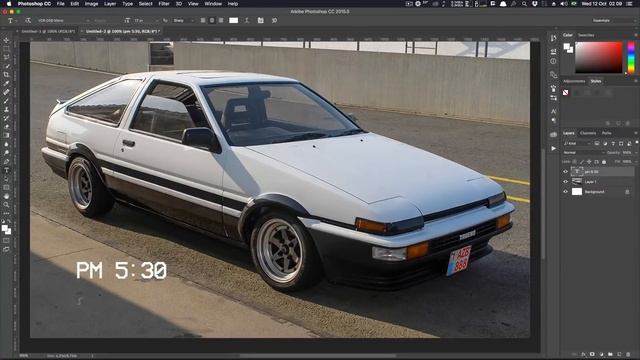Open the Filter menu

coord(164,4)
